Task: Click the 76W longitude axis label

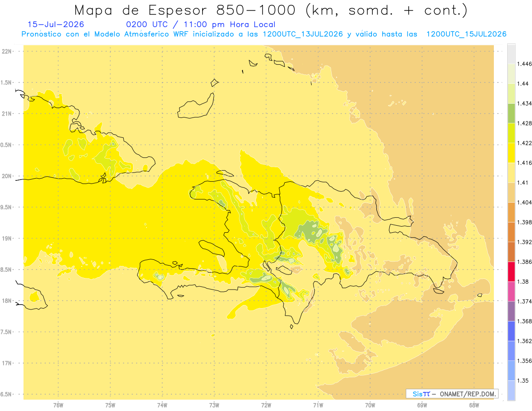Action: coord(58,405)
